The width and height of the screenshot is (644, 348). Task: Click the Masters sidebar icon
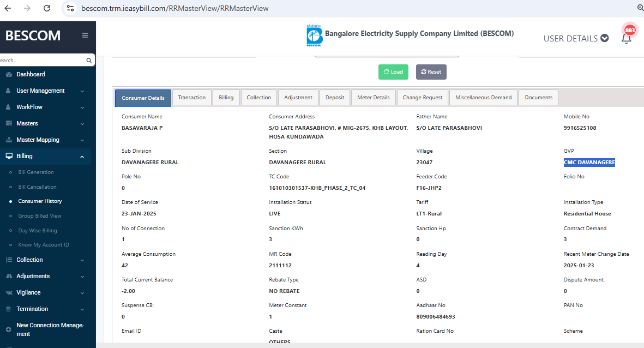coord(9,123)
